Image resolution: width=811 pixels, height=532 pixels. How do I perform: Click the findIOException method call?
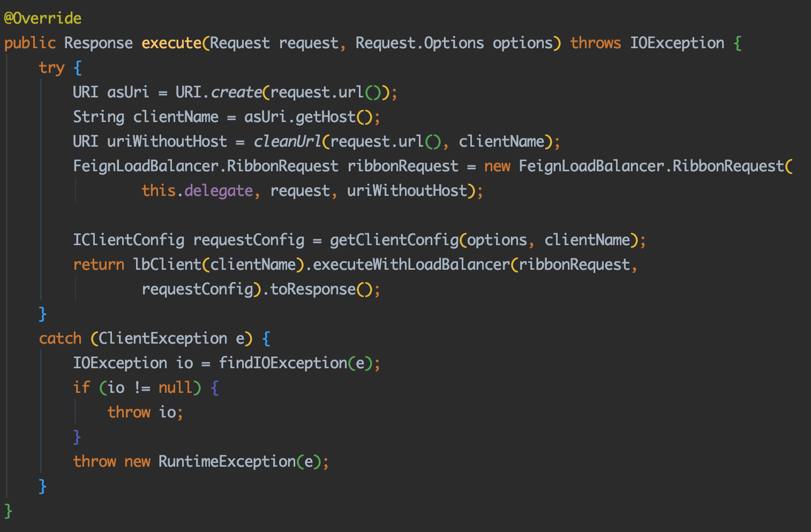tap(283, 363)
